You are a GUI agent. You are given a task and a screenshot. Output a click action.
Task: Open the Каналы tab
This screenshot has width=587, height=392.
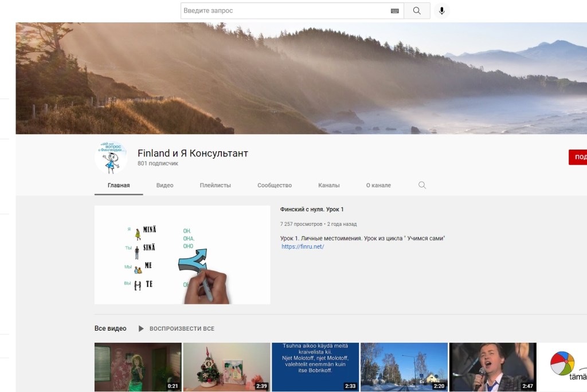329,185
